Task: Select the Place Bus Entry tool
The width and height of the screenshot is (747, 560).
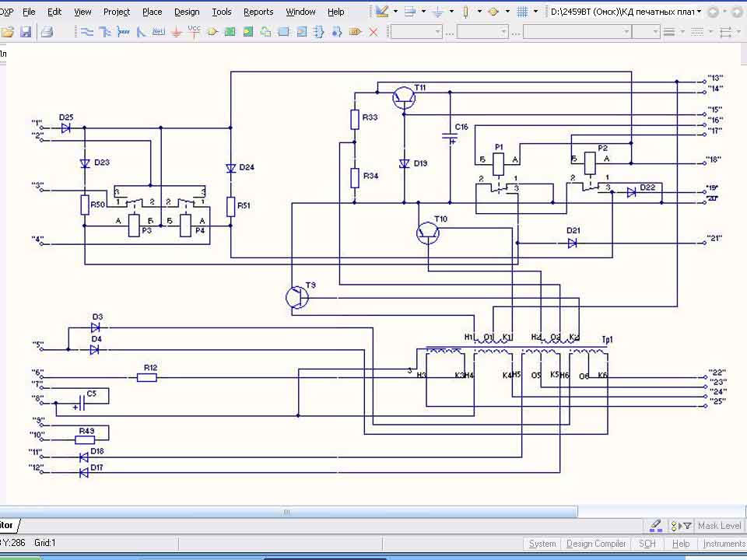Action: click(x=141, y=32)
